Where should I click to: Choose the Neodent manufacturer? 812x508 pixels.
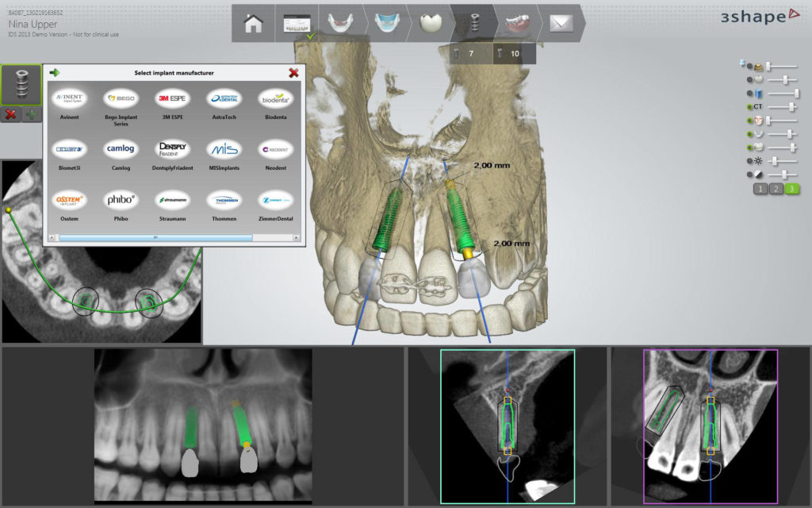click(275, 155)
